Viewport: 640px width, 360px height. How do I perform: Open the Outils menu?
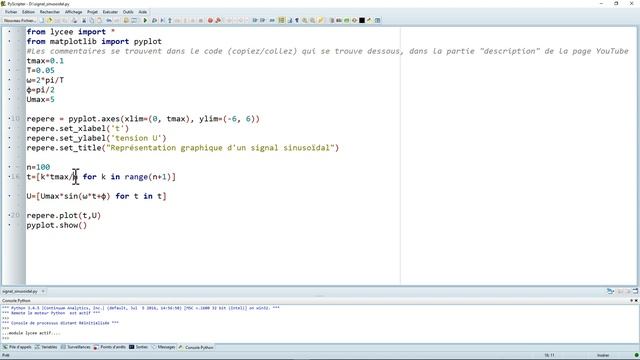(128, 12)
